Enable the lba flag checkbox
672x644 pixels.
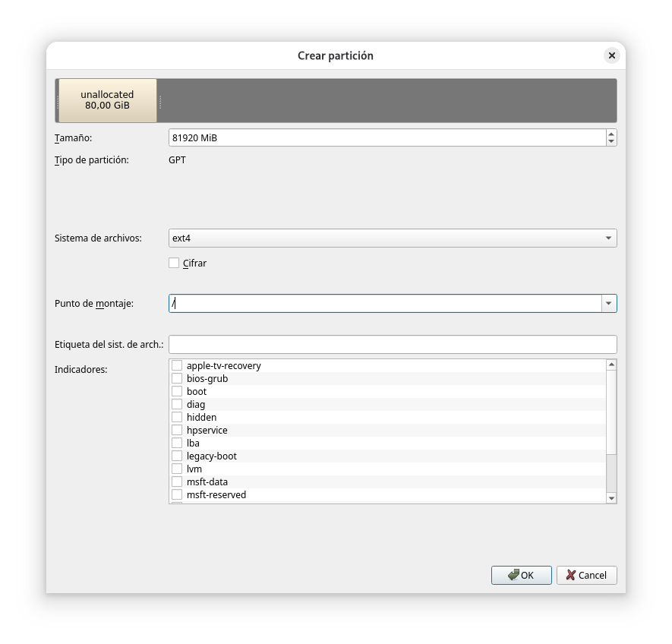177,443
